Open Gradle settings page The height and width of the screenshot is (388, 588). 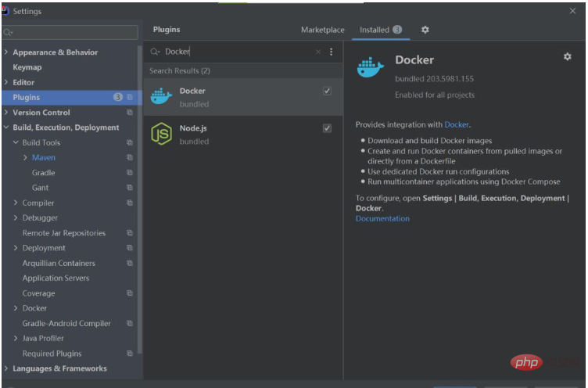(44, 173)
